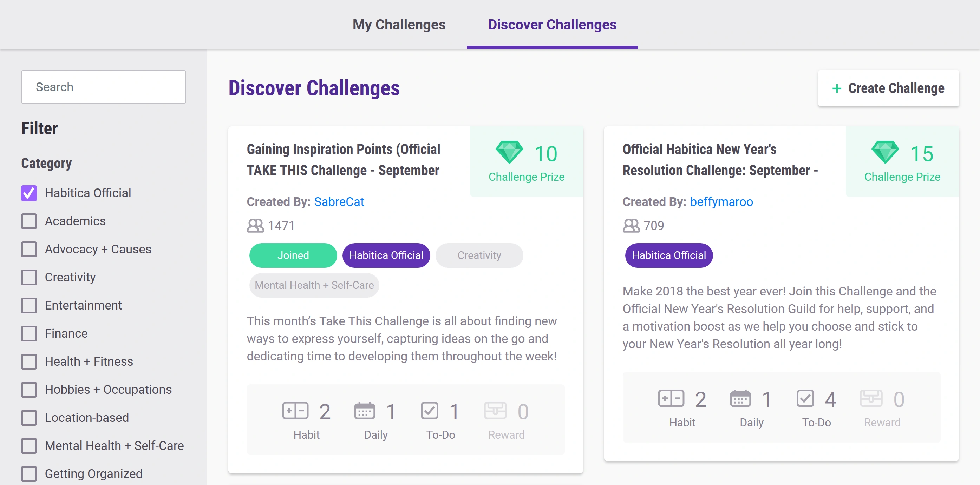Click Reward chest icon in beffymaroo's challenge
980x485 pixels.
[871, 399]
